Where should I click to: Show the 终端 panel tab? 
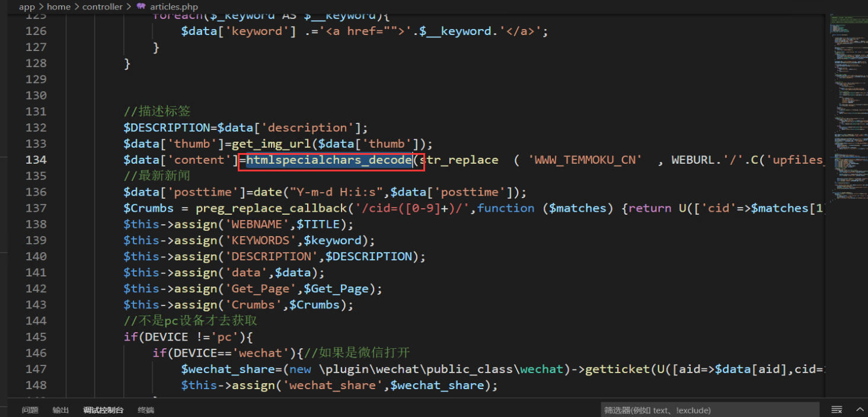146,410
